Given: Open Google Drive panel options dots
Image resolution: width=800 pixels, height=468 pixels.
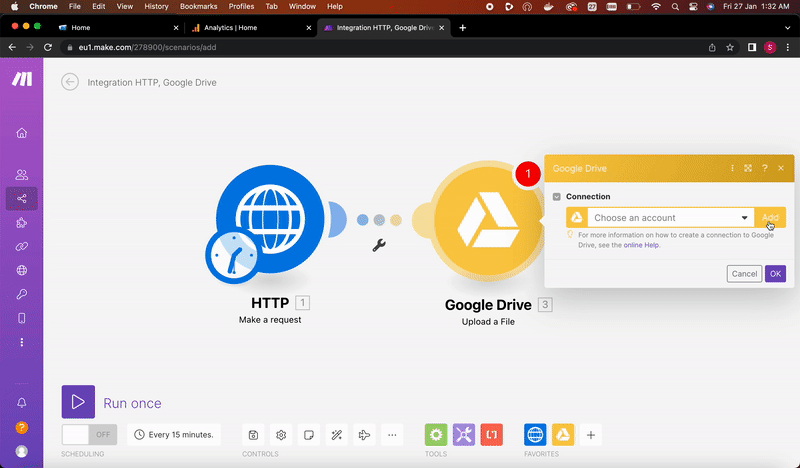Looking at the screenshot, I should (x=732, y=168).
